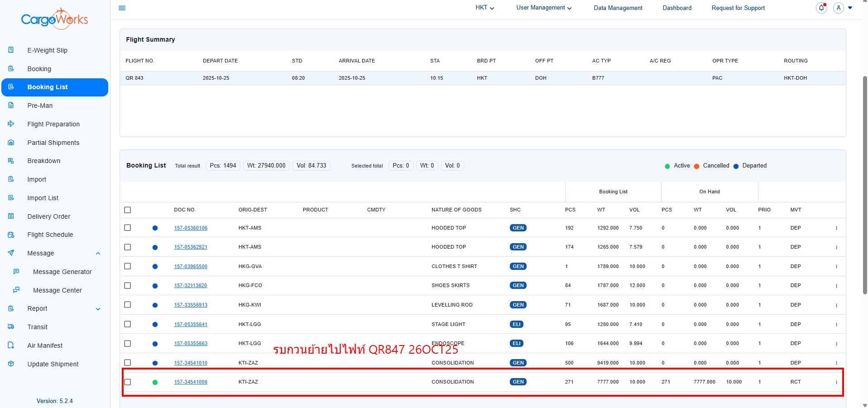This screenshot has height=408, width=868.
Task: Click the Request for Support link
Action: [x=738, y=8]
